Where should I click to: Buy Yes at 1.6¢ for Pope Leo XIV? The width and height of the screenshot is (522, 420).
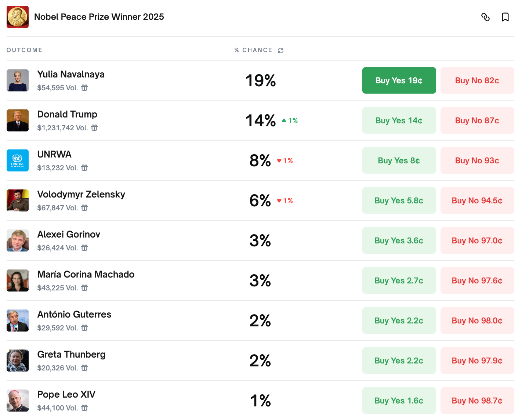click(399, 401)
